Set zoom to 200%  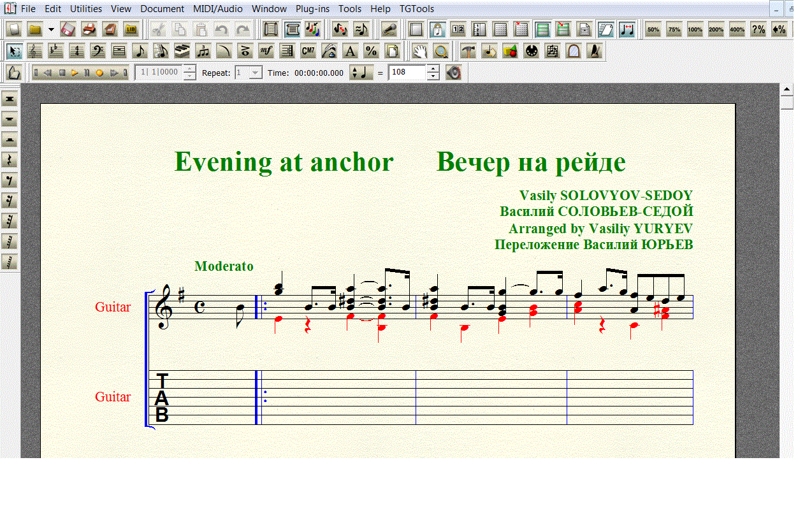pos(716,29)
